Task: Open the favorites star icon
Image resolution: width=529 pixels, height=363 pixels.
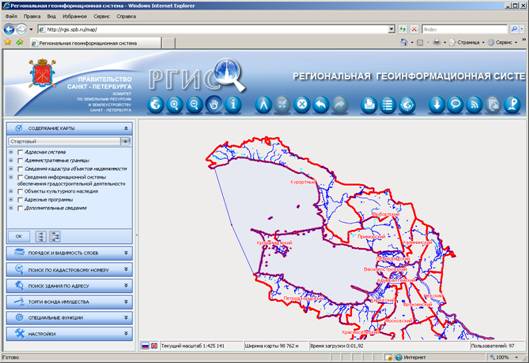Action: pos(7,43)
